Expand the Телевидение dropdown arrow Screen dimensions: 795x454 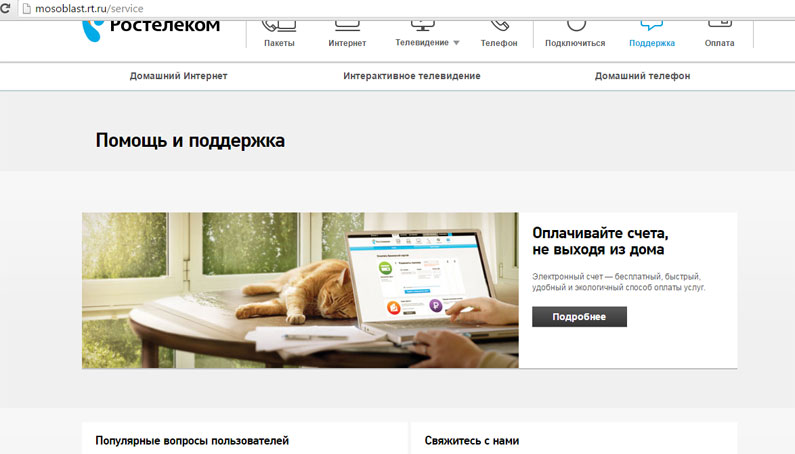[456, 43]
